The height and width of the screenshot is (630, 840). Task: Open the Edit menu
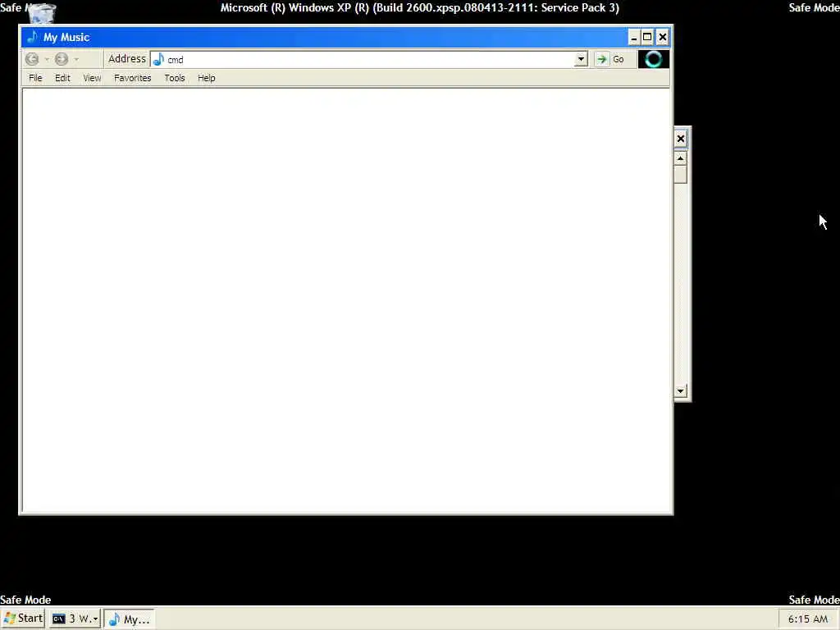tap(62, 78)
